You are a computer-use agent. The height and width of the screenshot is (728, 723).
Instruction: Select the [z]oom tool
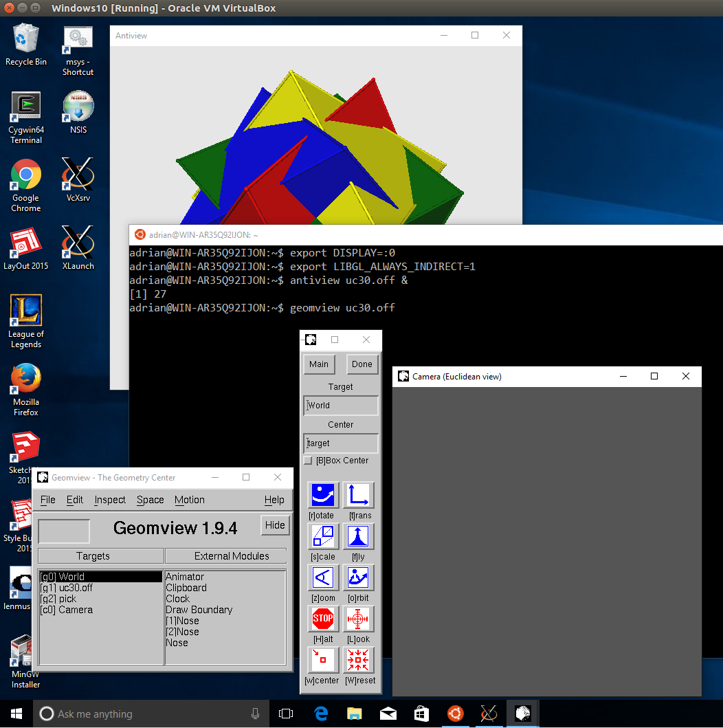[323, 577]
